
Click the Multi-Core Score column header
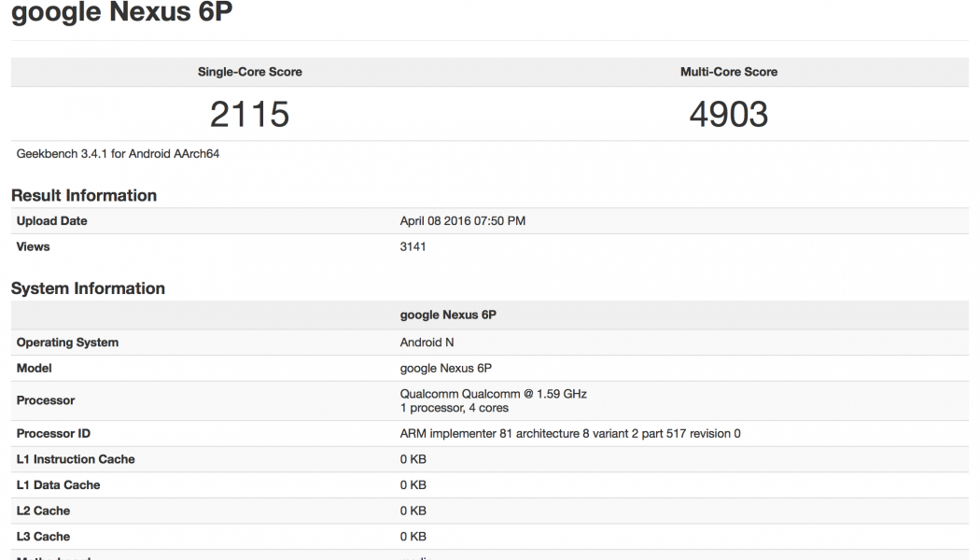click(x=728, y=72)
